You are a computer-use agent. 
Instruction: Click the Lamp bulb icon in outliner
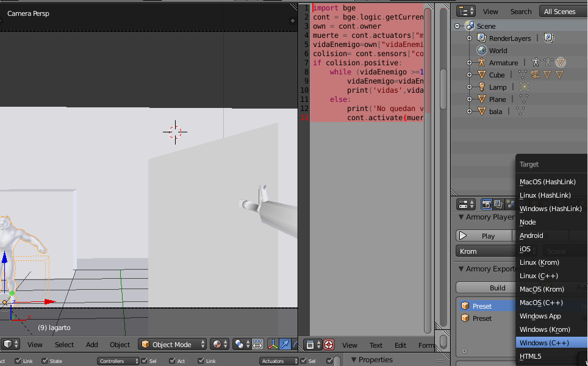[x=482, y=87]
